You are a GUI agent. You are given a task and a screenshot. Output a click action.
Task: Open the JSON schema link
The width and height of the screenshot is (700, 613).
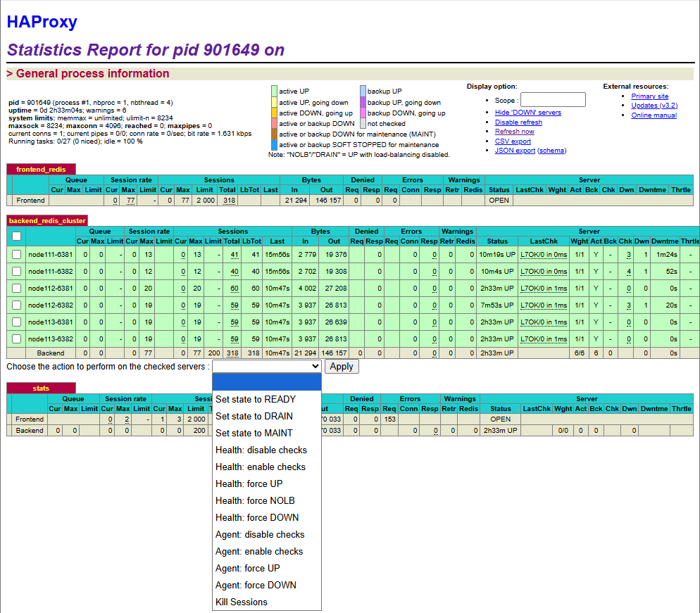[x=551, y=151]
